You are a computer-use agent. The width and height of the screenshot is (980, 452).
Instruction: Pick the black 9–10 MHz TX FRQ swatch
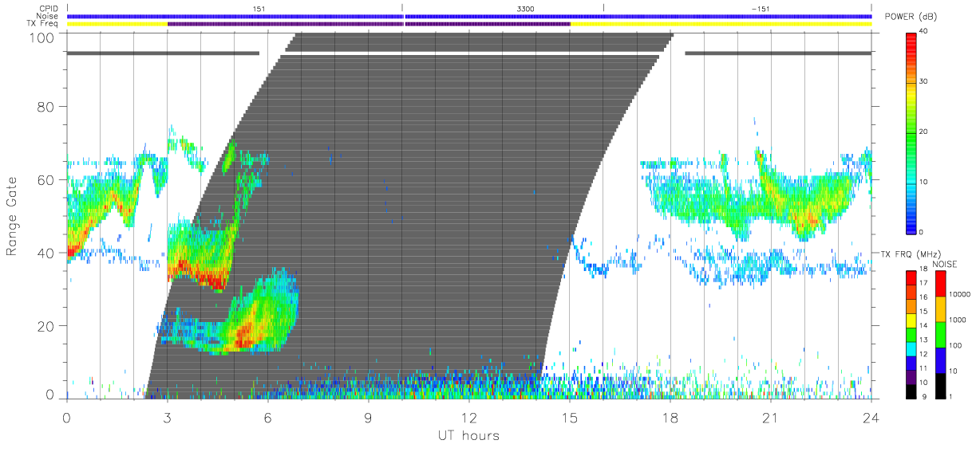[x=911, y=390]
